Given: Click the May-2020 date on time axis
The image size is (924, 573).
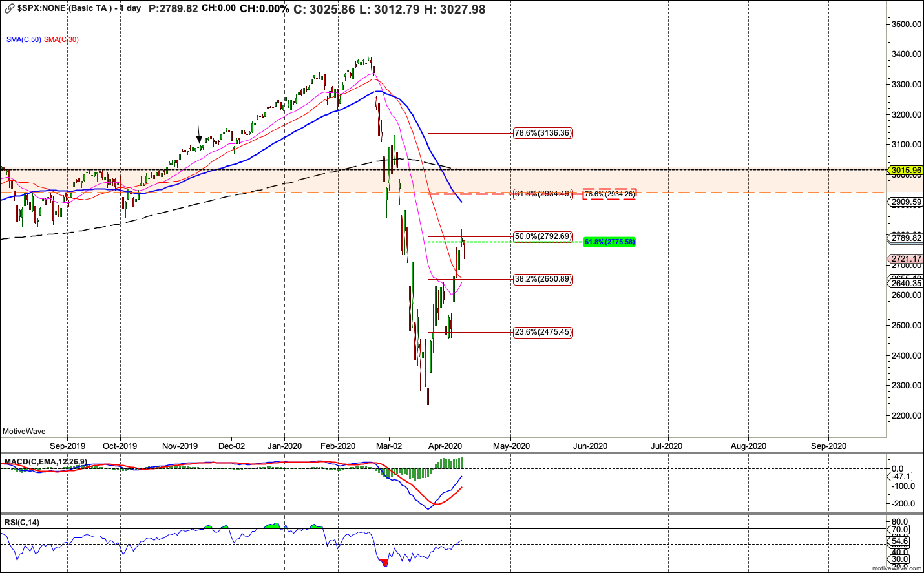Looking at the screenshot, I should pyautogui.click(x=511, y=446).
